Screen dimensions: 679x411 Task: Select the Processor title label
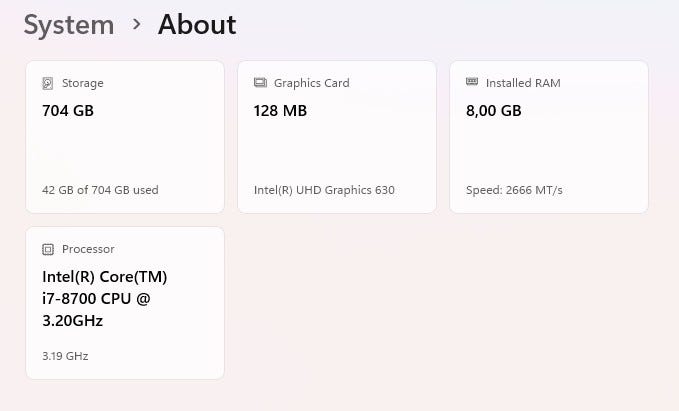click(x=88, y=249)
